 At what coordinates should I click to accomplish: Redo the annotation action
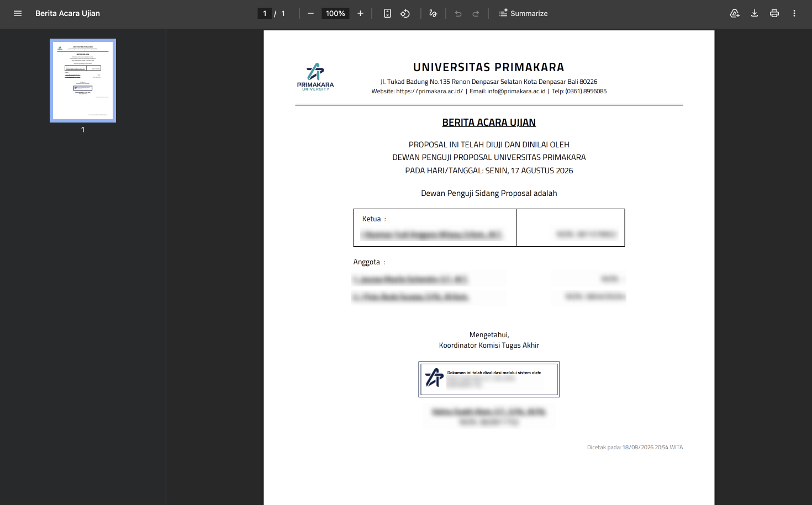click(476, 13)
